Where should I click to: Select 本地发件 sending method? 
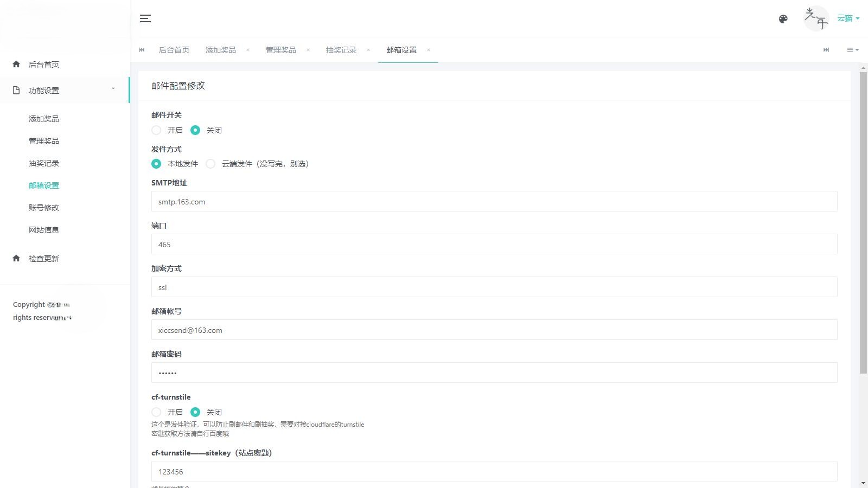coord(156,164)
